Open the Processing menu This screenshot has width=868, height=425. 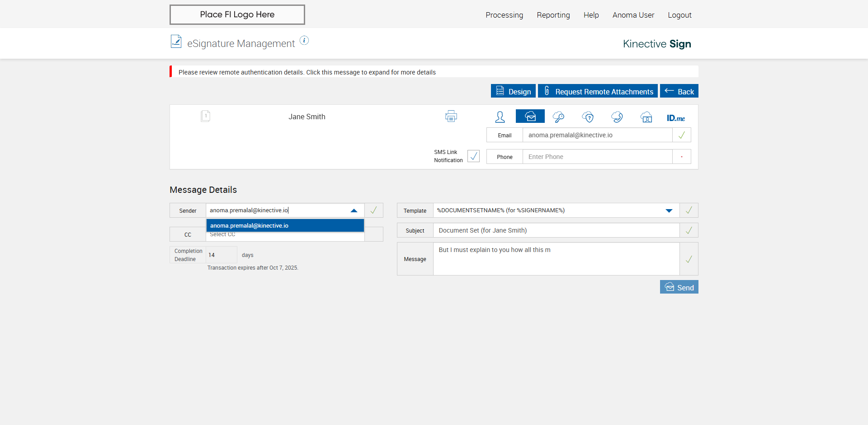(504, 15)
